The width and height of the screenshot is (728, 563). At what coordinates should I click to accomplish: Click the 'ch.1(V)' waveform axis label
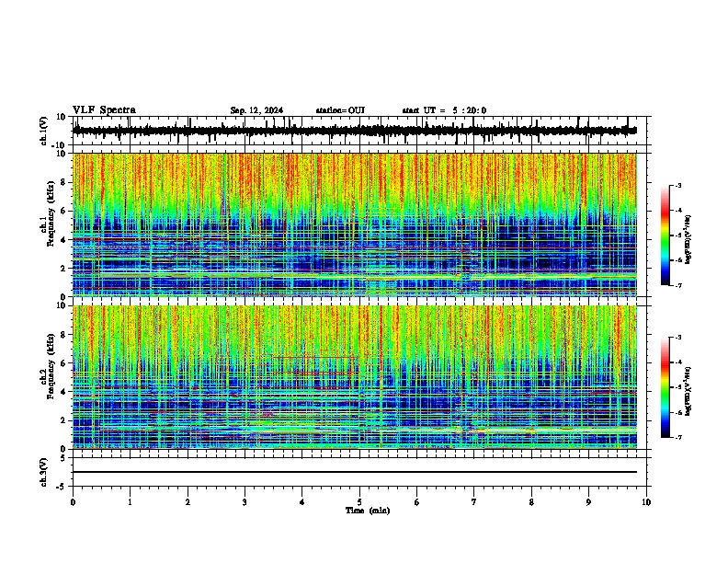coord(44,131)
